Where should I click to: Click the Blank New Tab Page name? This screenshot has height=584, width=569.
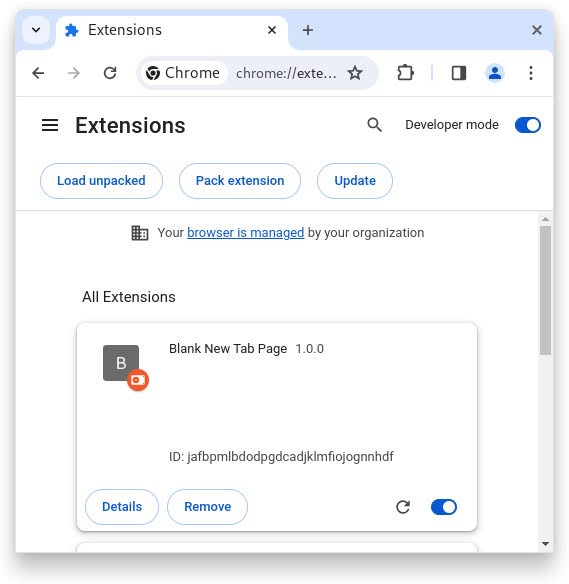click(x=228, y=349)
